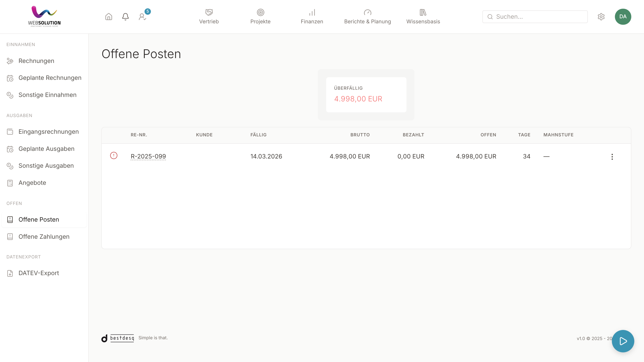Image resolution: width=644 pixels, height=362 pixels.
Task: Click the Suchen search field
Action: [x=535, y=17]
